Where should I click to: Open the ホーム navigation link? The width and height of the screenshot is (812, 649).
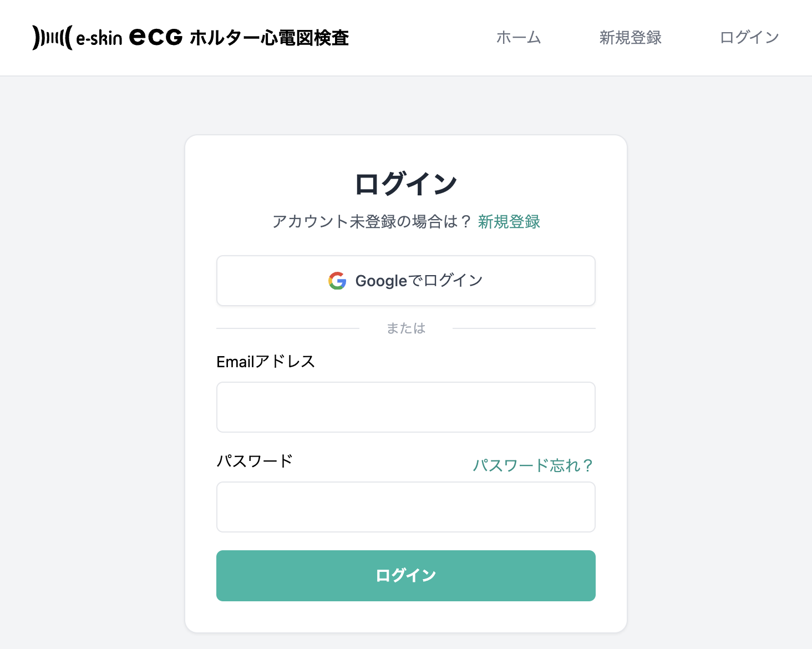coord(518,37)
